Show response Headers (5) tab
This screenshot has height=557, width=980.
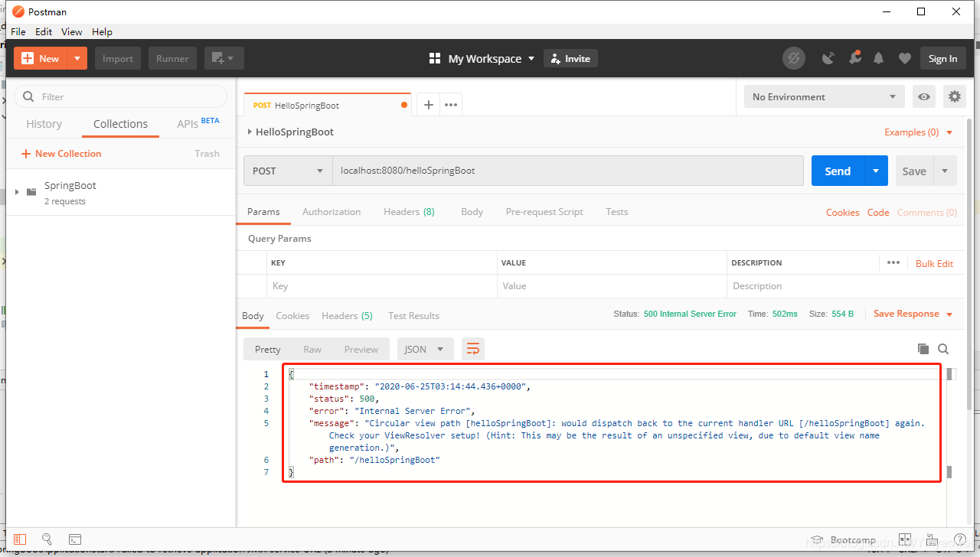point(347,315)
